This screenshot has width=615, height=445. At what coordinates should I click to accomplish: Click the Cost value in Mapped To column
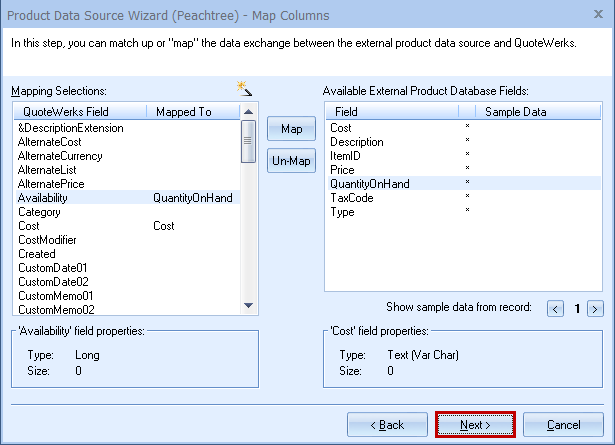(164, 226)
